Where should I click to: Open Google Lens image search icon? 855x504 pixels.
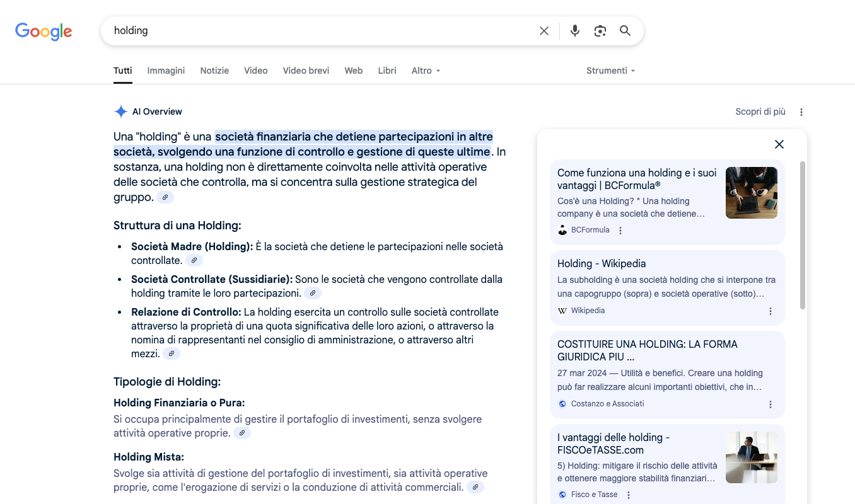click(600, 31)
